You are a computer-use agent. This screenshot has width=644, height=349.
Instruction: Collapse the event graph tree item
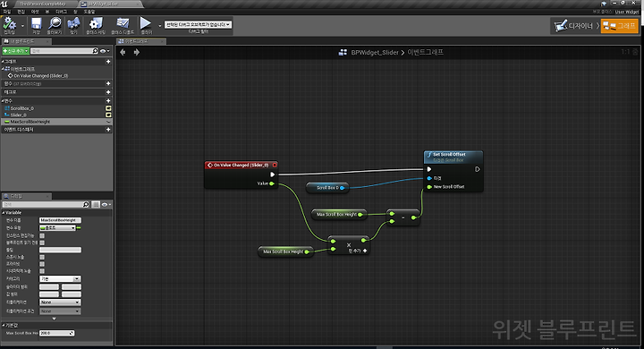[x=3, y=69]
